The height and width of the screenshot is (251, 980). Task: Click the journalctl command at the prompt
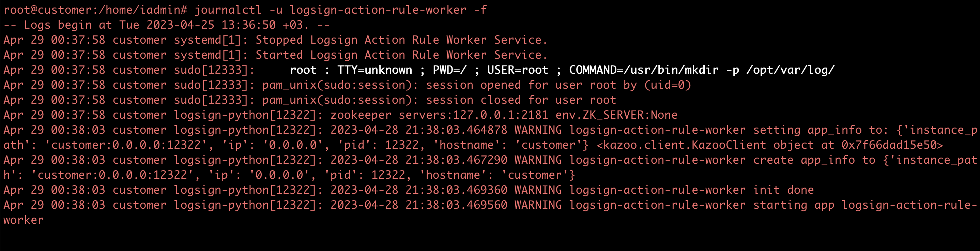pos(340,10)
